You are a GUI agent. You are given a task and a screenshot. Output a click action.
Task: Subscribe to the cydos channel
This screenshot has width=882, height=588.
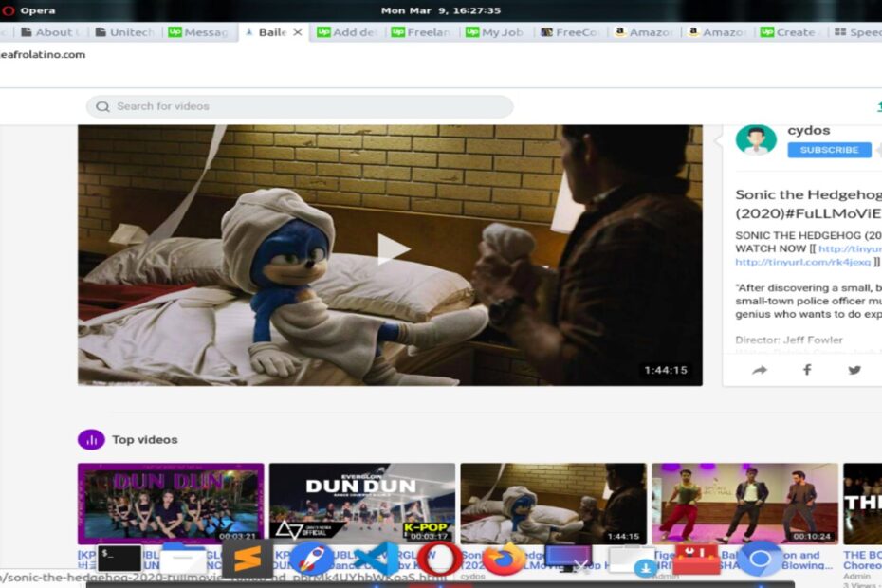point(829,150)
